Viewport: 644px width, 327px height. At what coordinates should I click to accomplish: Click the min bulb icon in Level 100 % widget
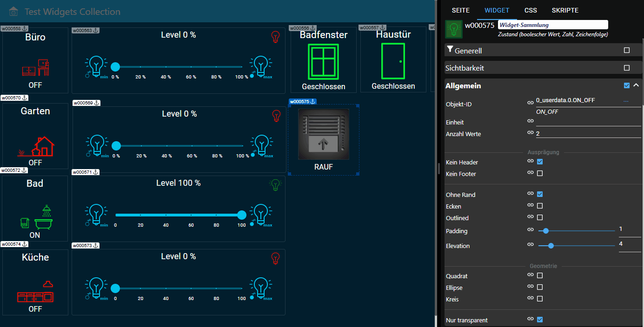coord(96,215)
